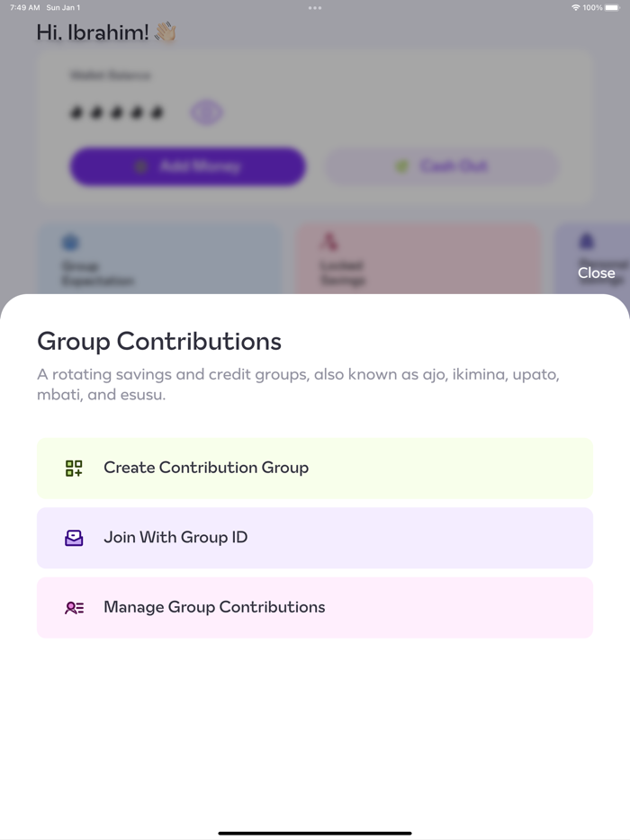Tap the Add Money button
The width and height of the screenshot is (630, 840).
[187, 166]
